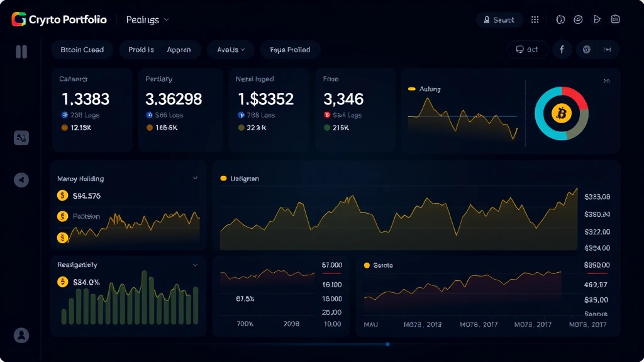Open search from the top bar
Image resolution: width=644 pixels, height=362 pixels.
tap(499, 19)
